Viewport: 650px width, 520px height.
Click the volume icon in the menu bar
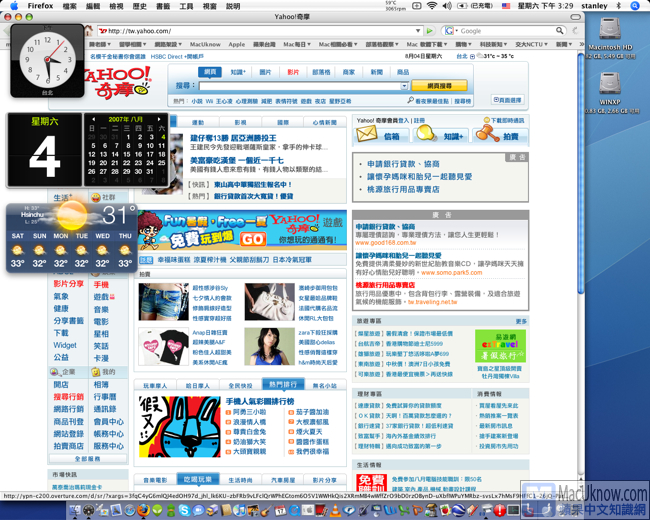click(x=447, y=6)
